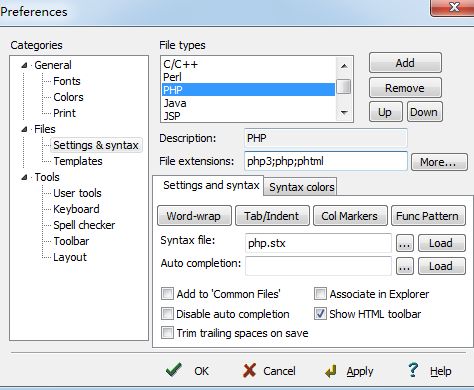
Task: Open the Layout category
Action: 70,257
